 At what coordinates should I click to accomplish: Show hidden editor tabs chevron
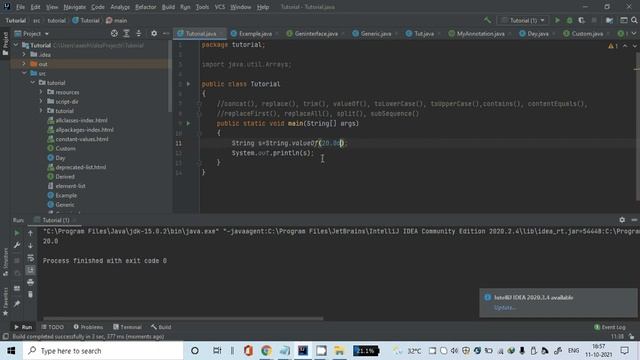(634, 33)
